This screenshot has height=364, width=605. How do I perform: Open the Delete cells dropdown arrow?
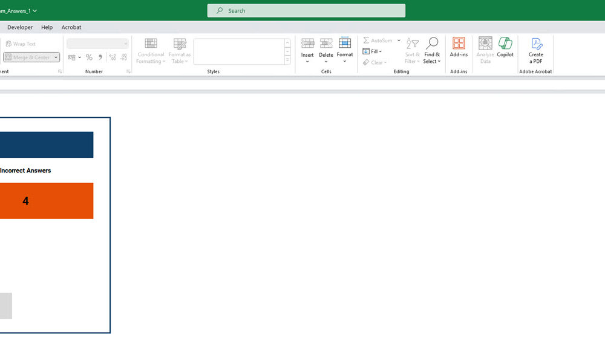point(326,62)
